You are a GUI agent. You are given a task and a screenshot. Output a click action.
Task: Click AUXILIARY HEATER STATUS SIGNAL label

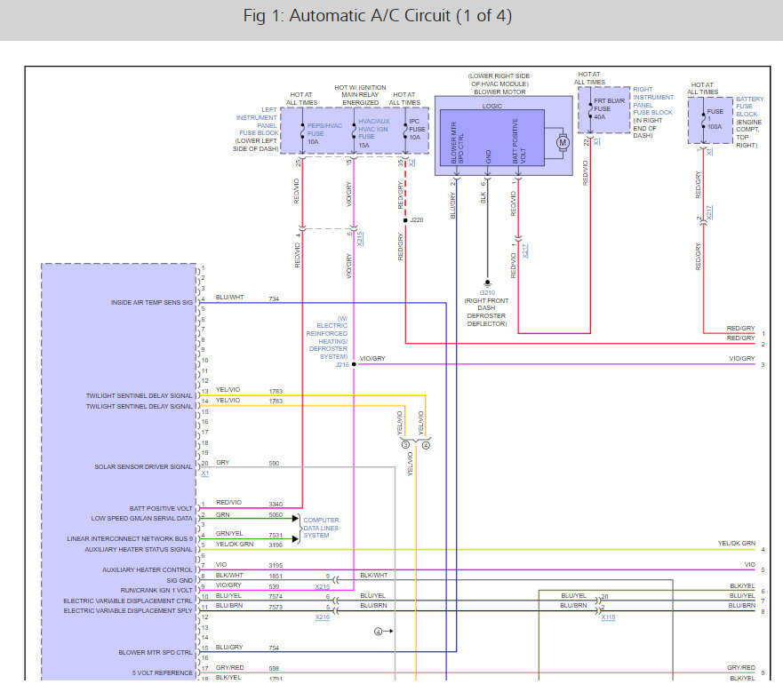point(139,549)
